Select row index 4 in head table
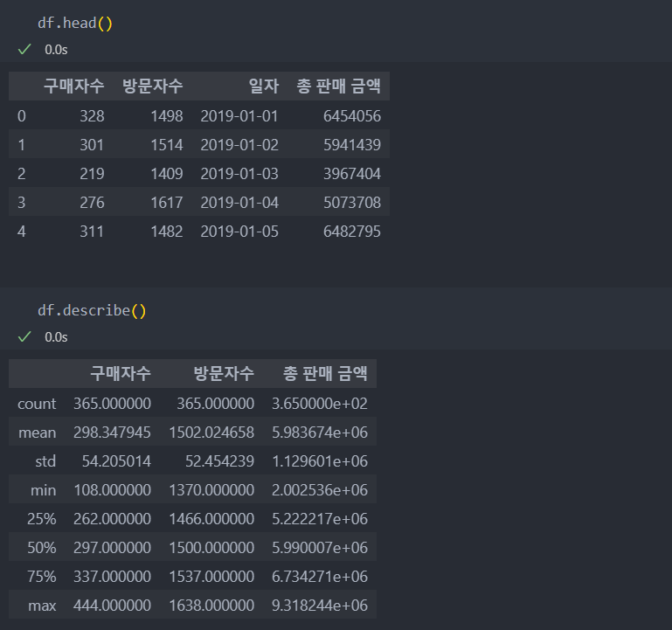Screen dimensions: 672x630 (22, 232)
